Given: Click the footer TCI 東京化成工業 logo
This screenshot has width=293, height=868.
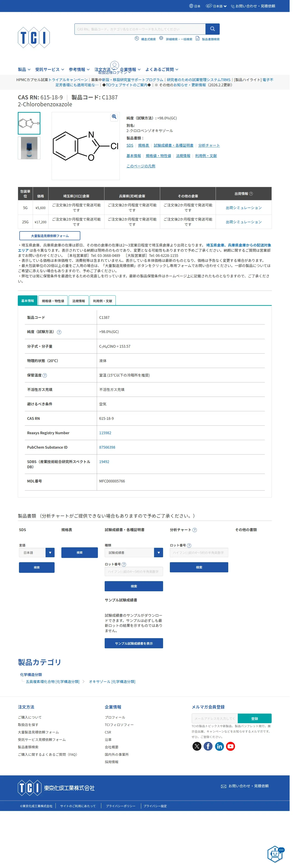Looking at the screenshot, I should [x=56, y=788].
